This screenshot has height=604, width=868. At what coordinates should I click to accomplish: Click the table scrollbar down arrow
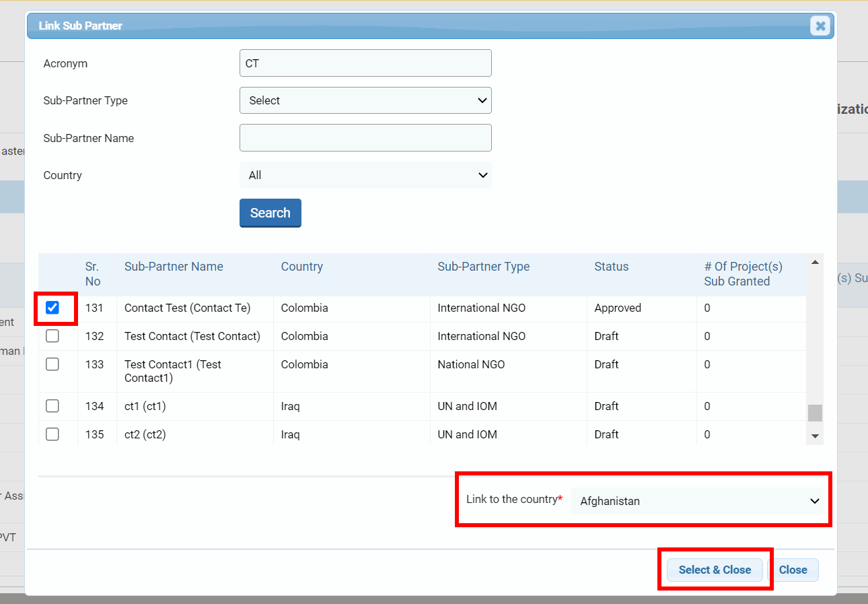(x=815, y=436)
